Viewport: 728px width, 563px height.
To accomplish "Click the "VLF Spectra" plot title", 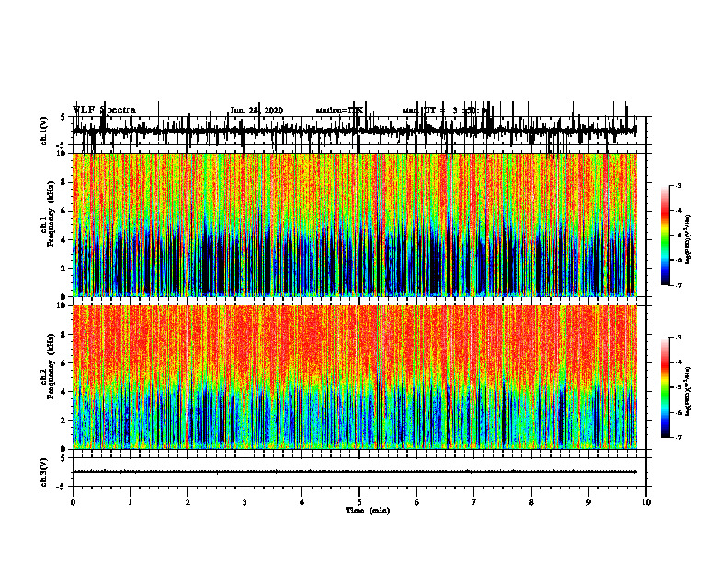I will pos(104,109).
